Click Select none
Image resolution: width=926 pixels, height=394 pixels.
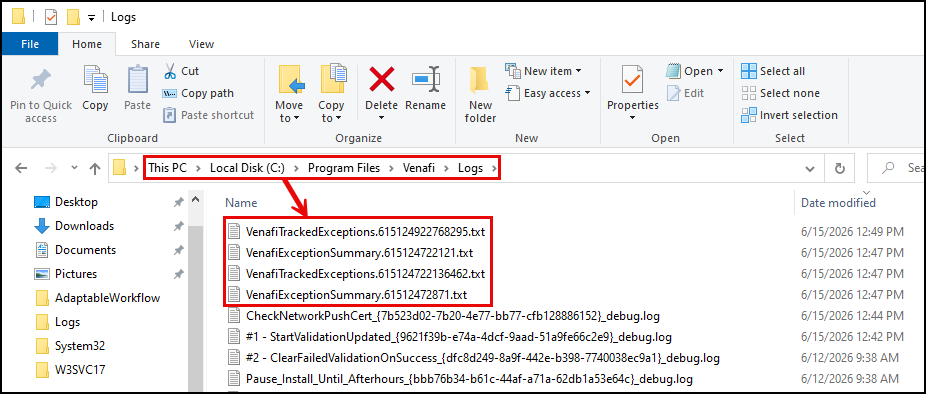click(780, 93)
